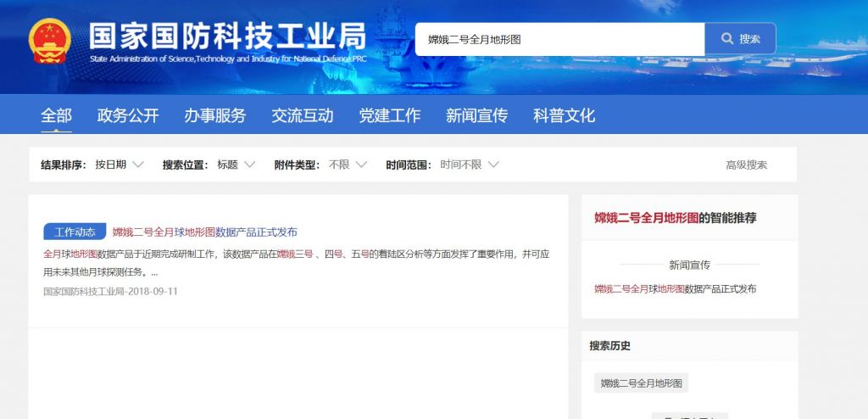Click the 智能推荐 panel heading
Image resolution: width=868 pixels, height=419 pixels.
[676, 218]
